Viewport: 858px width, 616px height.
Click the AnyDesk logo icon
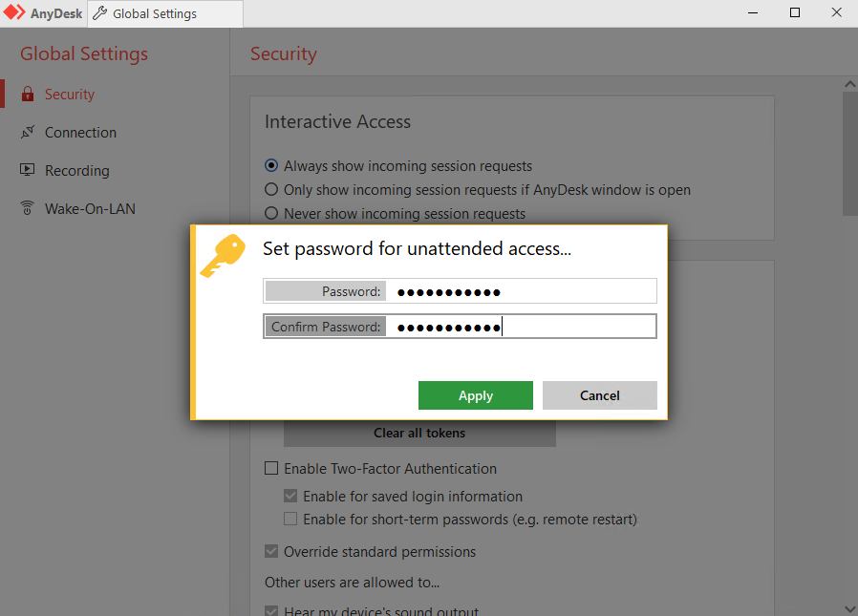[14, 12]
